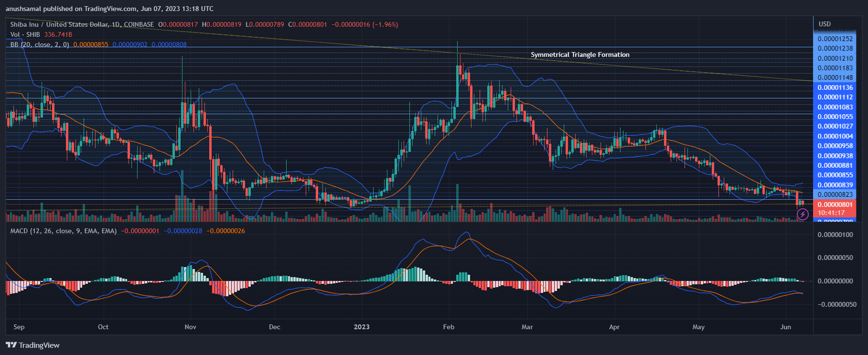Click the 0.00000100 value on MACD scale
This screenshot has width=868, height=355.
tap(835, 235)
